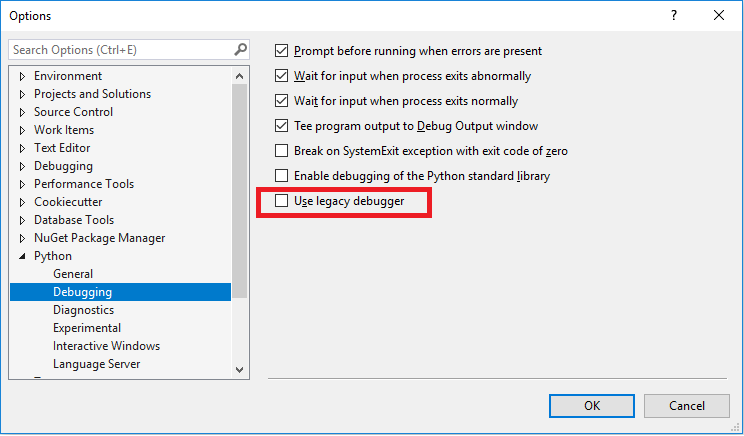Open Language Server options page

(x=96, y=364)
